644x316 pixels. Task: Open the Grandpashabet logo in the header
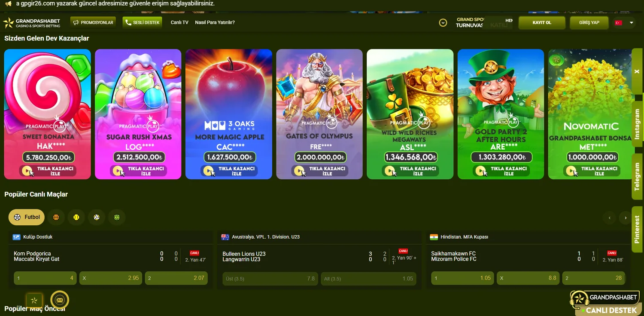[32, 23]
